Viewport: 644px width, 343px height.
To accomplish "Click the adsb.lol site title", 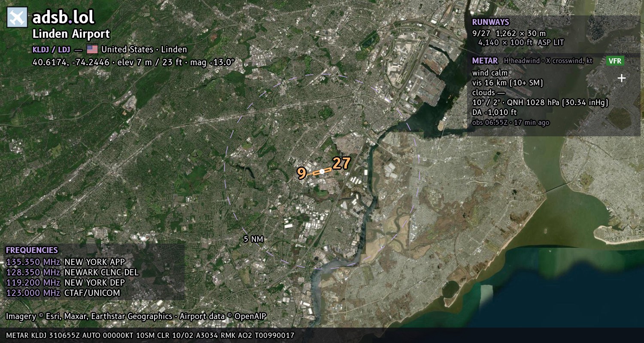I will point(63,18).
